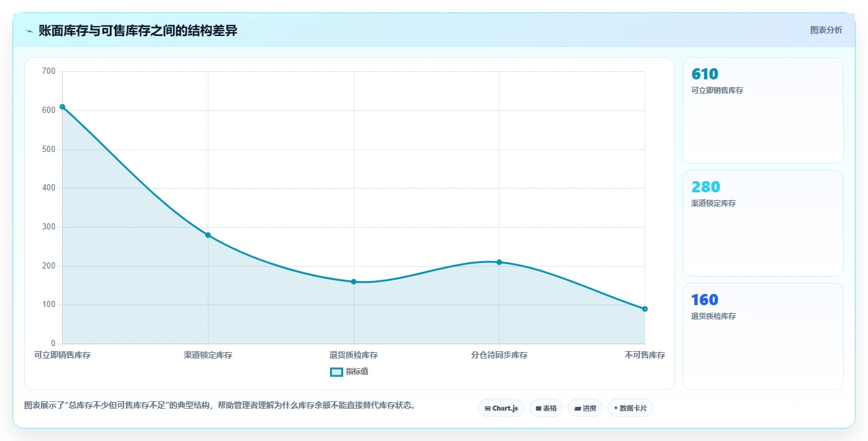This screenshot has height=441, width=868.
Task: Select the 不可售库存 data point on the line
Action: click(645, 309)
